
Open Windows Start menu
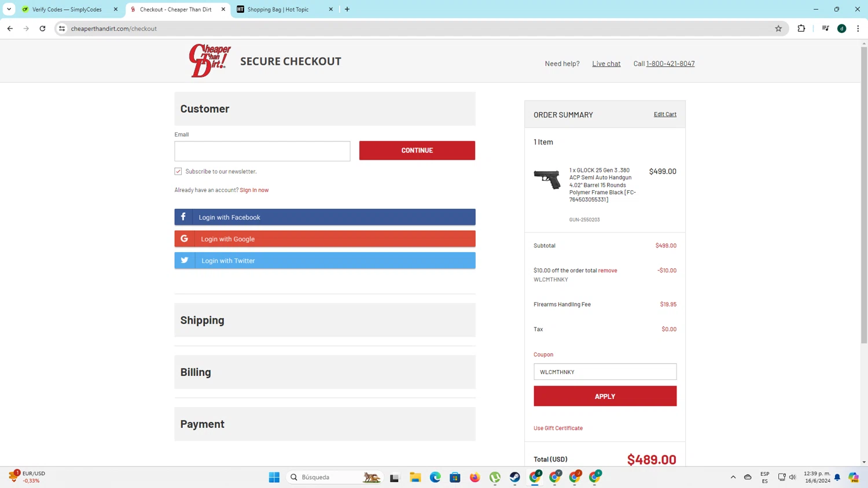(x=274, y=477)
